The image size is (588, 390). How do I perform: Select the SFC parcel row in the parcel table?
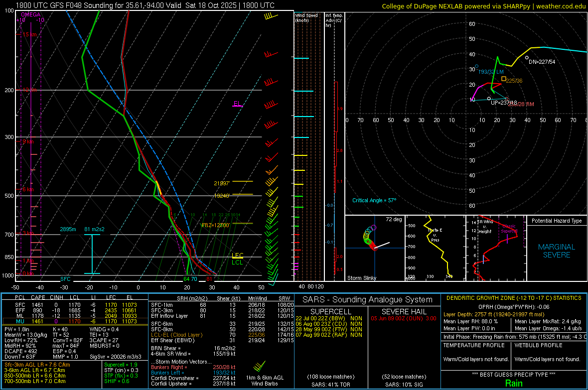coord(76,305)
